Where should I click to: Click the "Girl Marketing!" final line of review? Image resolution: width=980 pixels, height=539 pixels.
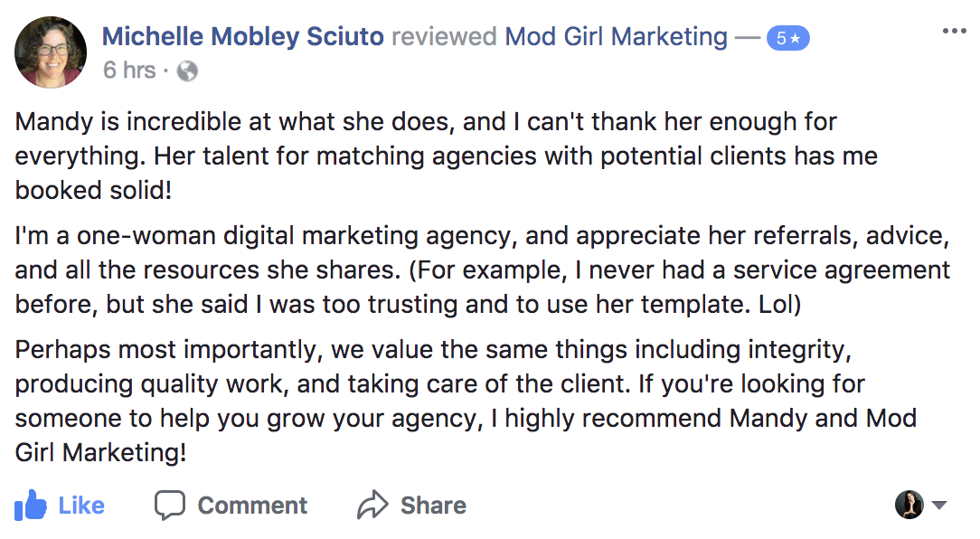pyautogui.click(x=101, y=452)
